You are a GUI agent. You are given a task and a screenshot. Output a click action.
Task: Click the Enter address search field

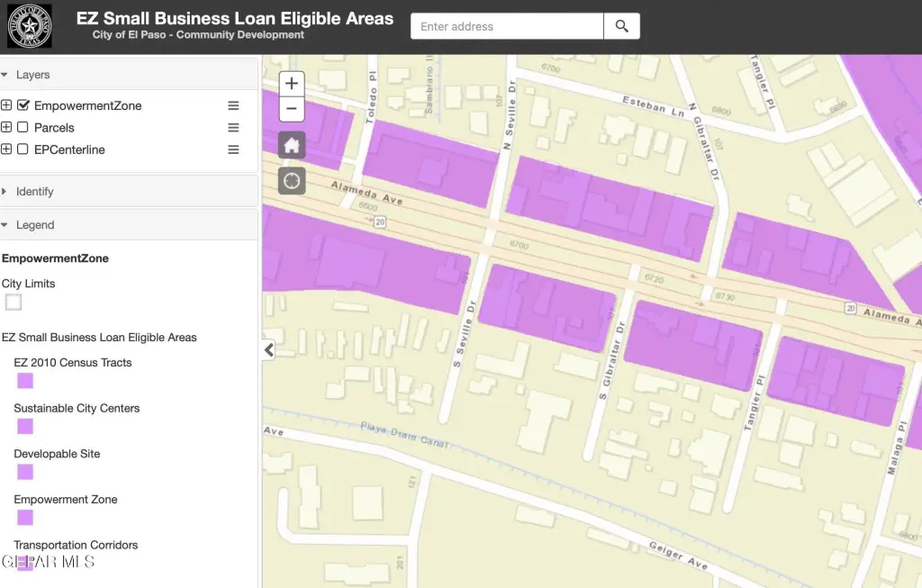pos(506,26)
